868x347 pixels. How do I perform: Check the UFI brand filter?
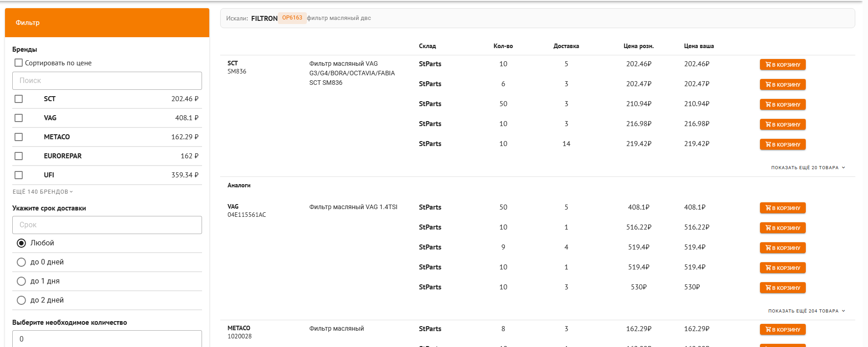(19, 175)
